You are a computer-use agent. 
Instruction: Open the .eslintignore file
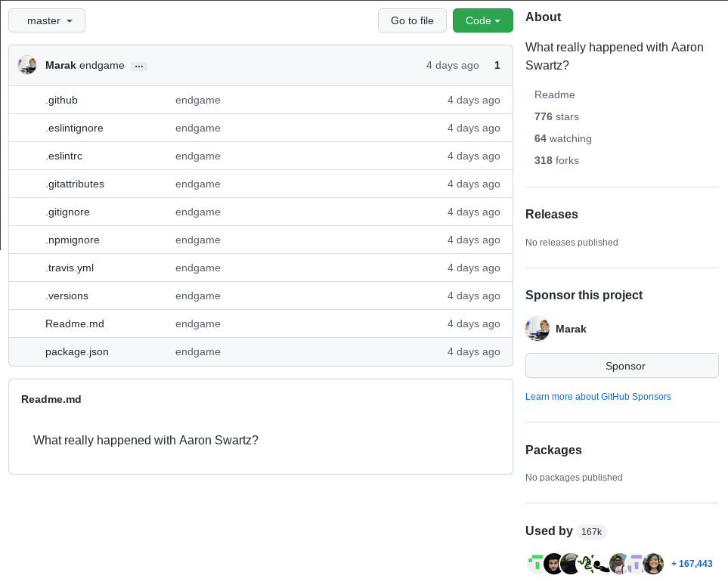point(74,128)
